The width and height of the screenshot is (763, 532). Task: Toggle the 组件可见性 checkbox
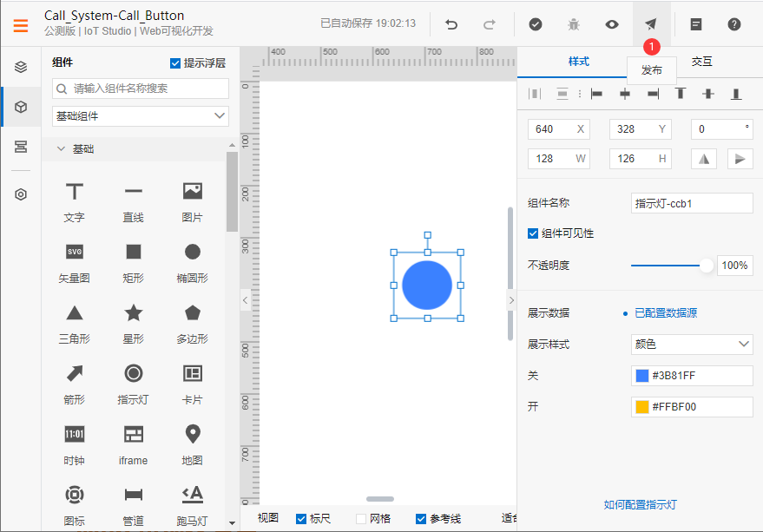(533, 233)
